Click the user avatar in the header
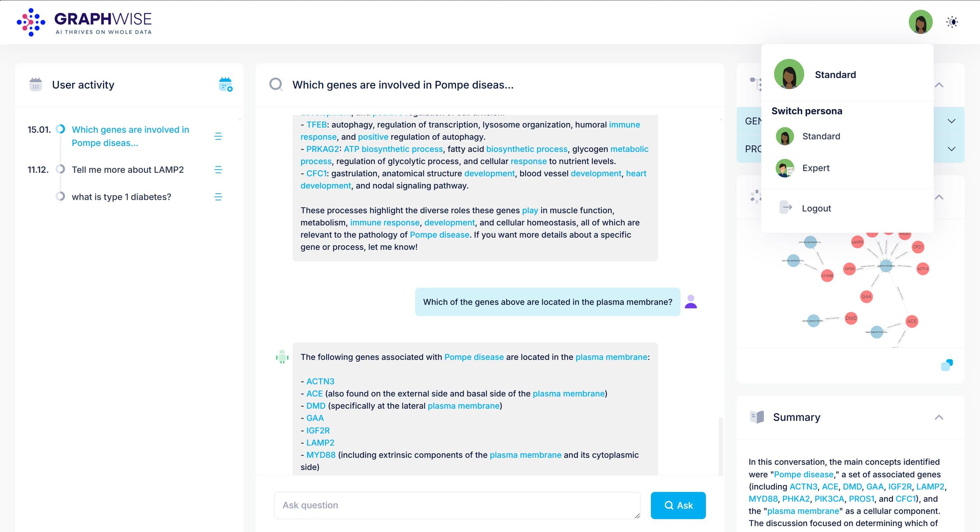The image size is (980, 532). (920, 22)
